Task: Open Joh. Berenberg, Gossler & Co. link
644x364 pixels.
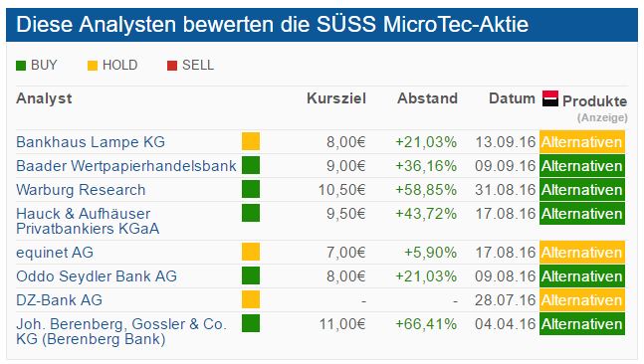Action: pyautogui.click(x=121, y=331)
